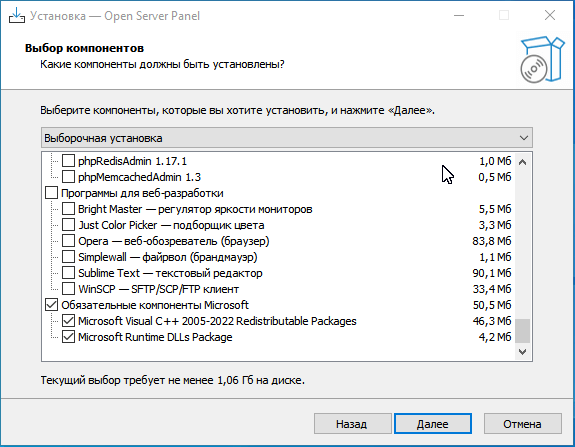Uncheck Microsoft Visual C++ Redistributable Packages
The height and width of the screenshot is (447, 575).
68,321
